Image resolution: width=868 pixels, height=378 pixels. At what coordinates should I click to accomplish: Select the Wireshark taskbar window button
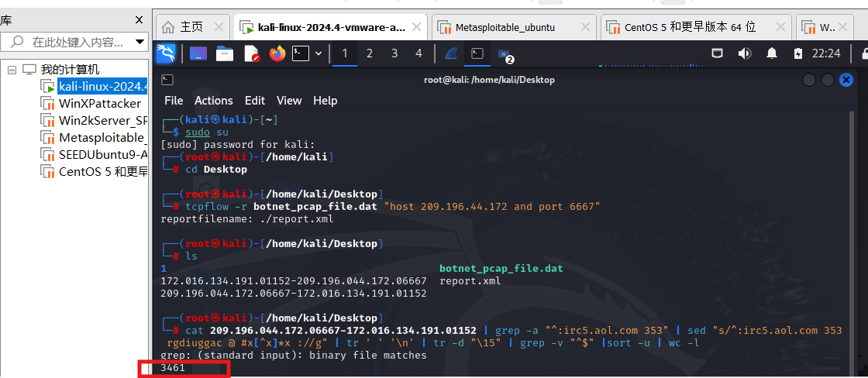[x=452, y=53]
